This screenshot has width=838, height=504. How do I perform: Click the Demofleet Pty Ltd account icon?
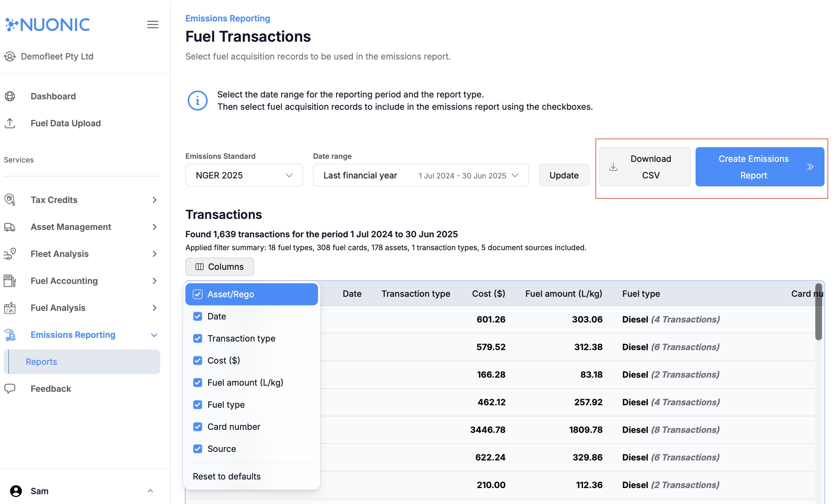[x=10, y=56]
